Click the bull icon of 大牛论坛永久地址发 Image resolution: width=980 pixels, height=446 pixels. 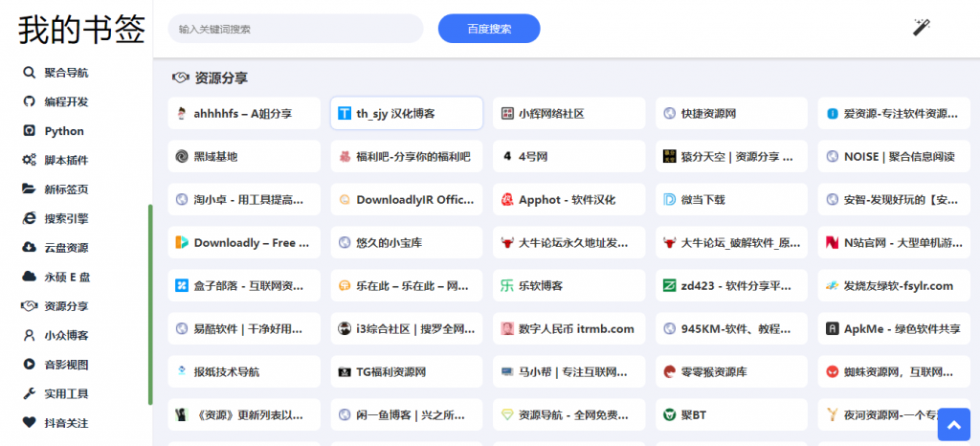[507, 242]
